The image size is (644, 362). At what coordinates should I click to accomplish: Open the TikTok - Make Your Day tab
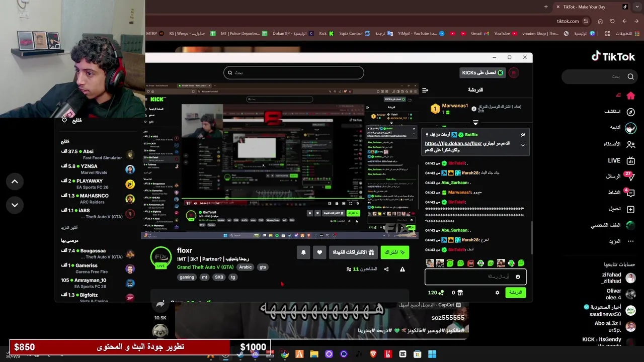pos(591,7)
